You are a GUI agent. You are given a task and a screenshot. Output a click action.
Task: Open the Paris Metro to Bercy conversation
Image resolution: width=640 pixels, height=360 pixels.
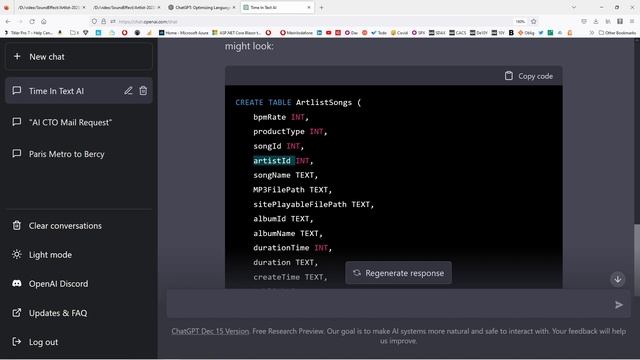click(79, 154)
